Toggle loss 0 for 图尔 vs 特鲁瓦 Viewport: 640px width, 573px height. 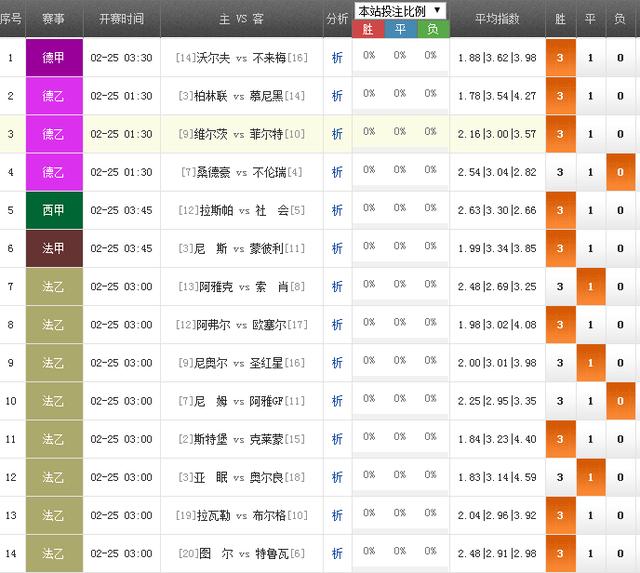[x=620, y=553]
